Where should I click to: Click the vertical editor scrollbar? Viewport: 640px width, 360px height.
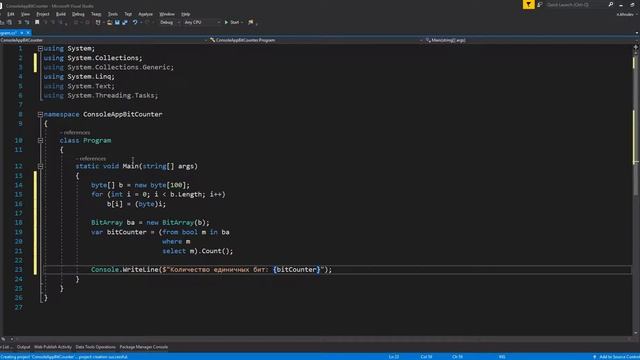[x=636, y=192]
